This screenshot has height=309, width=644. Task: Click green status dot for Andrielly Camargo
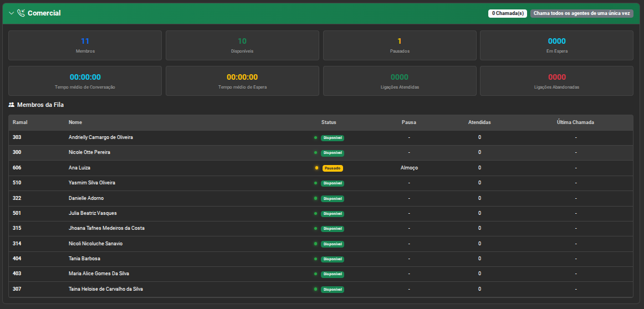point(315,137)
